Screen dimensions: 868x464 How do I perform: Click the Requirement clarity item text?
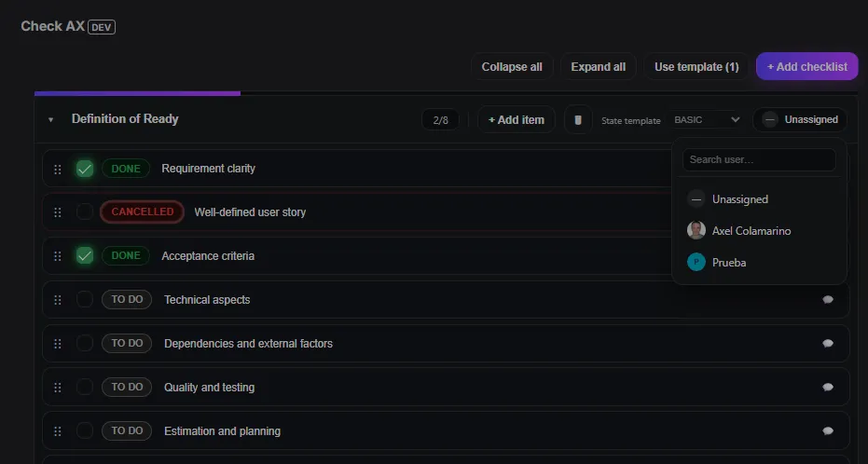(208, 169)
